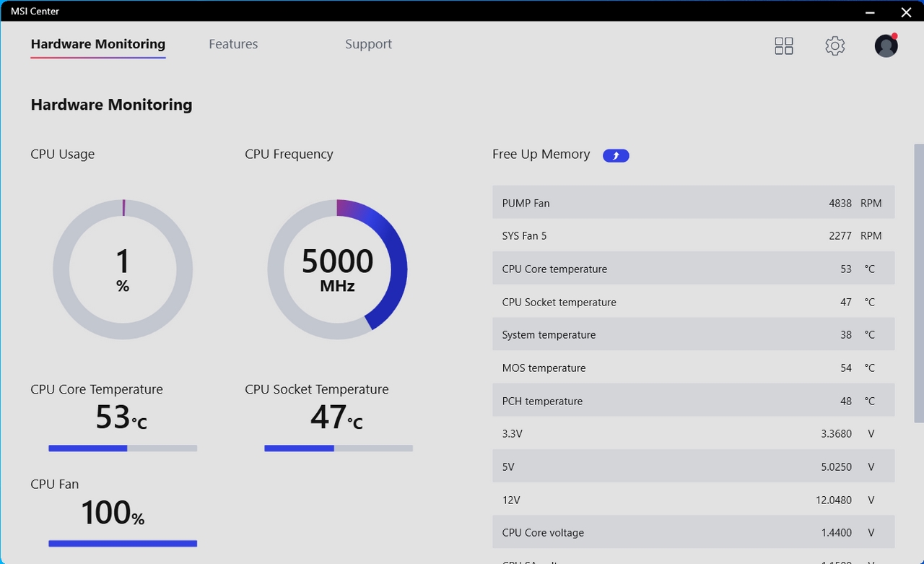Select the PCH temperature row

[x=694, y=401]
